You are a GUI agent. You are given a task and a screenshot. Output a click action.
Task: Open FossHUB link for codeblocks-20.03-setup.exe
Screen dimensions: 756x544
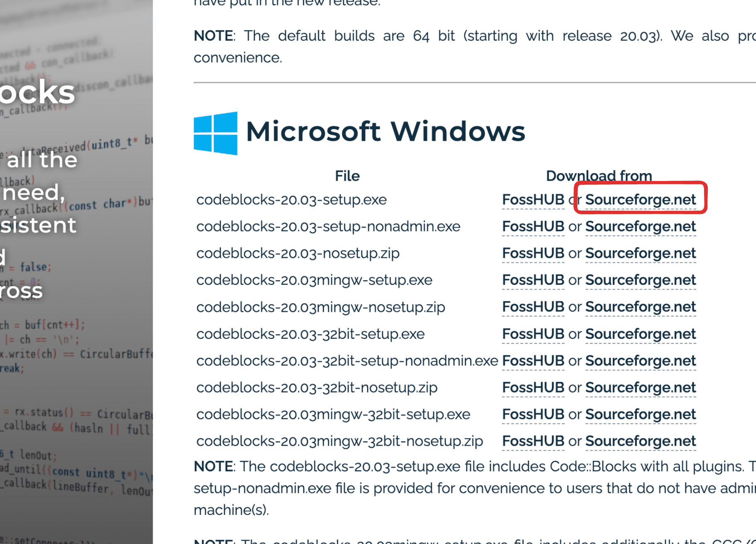point(533,200)
